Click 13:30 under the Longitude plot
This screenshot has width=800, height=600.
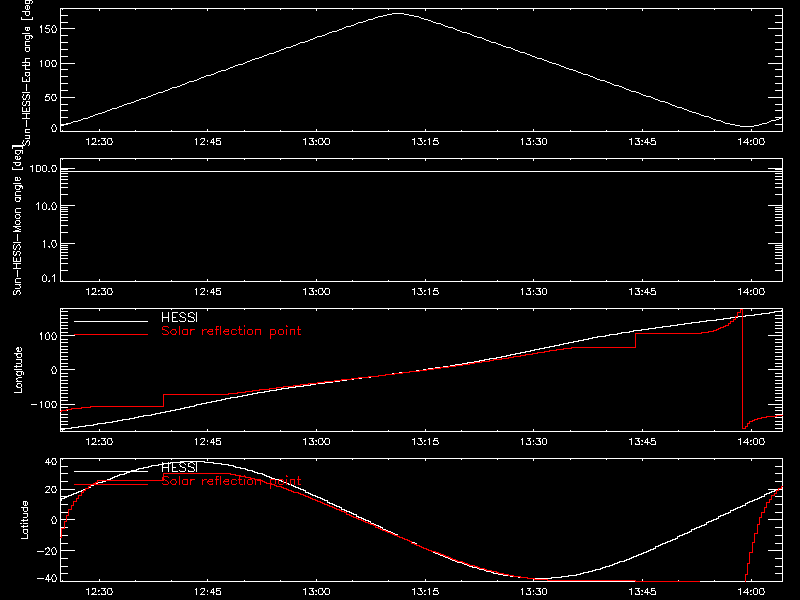tap(534, 442)
